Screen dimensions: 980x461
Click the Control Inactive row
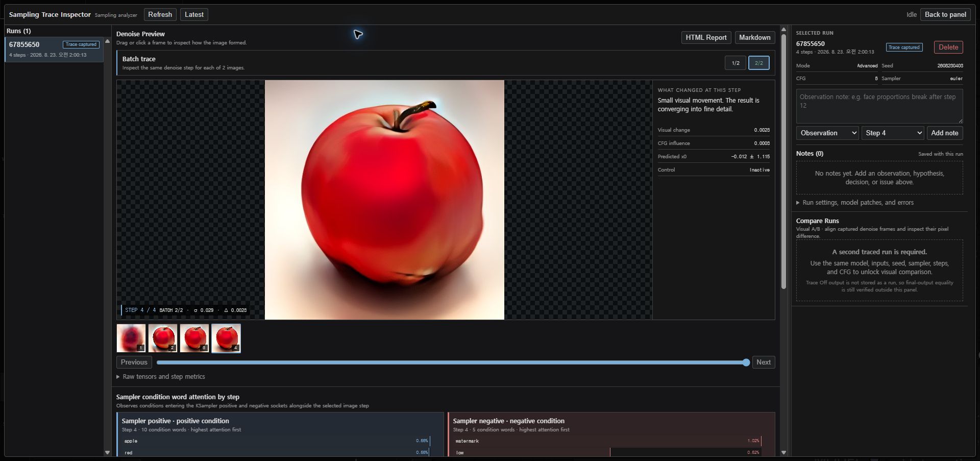(714, 170)
